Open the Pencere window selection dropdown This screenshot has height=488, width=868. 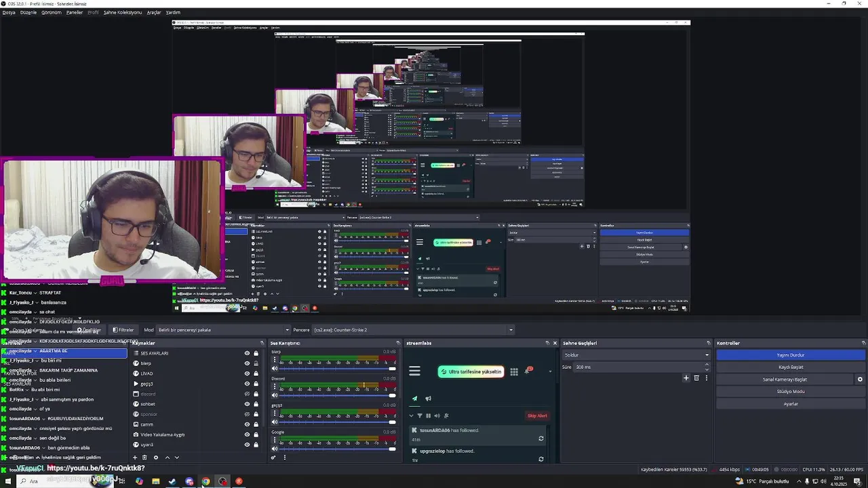[412, 330]
